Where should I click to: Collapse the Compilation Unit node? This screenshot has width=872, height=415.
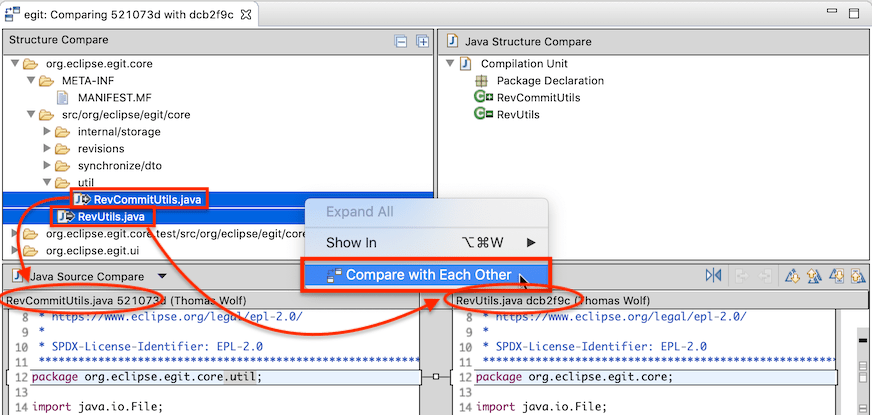(x=450, y=64)
